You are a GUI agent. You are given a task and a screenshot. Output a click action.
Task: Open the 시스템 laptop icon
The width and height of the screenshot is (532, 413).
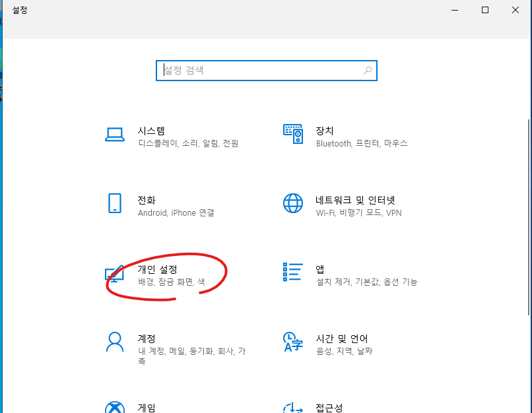(115, 135)
